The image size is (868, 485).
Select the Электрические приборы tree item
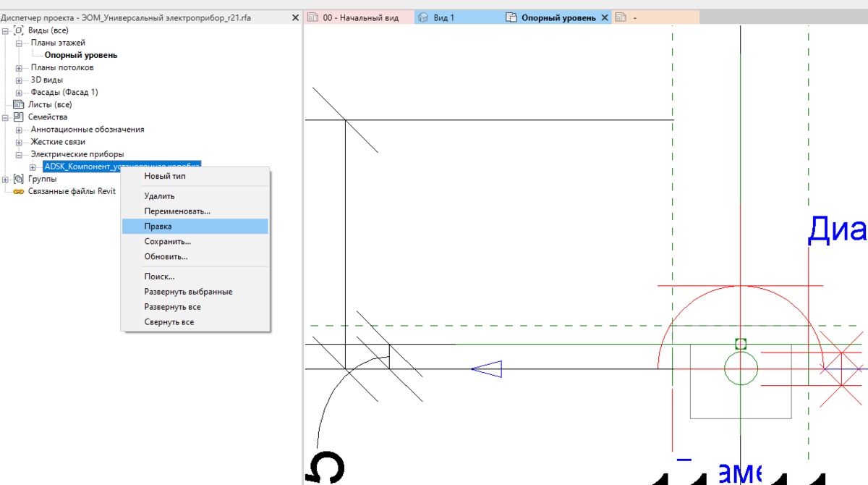point(77,154)
